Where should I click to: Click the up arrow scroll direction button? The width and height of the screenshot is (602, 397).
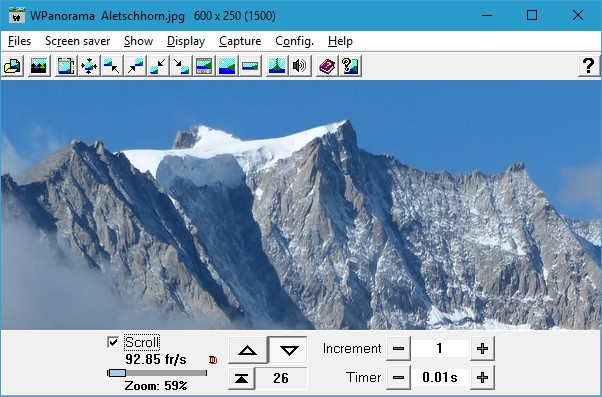coord(248,350)
